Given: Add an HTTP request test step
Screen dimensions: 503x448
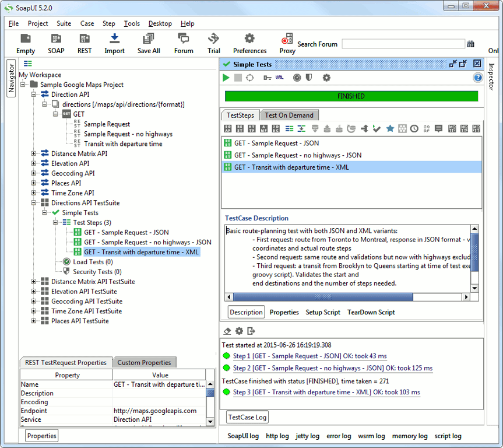Looking at the screenshot, I should (252, 129).
